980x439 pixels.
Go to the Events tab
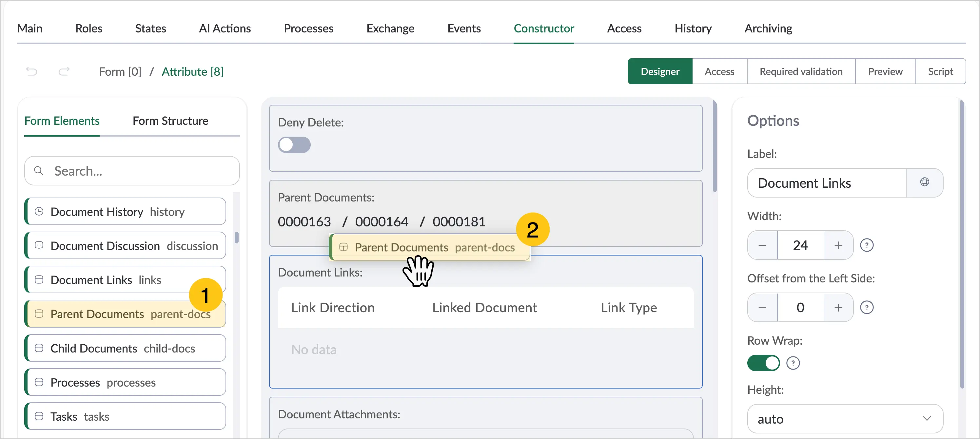pos(464,28)
